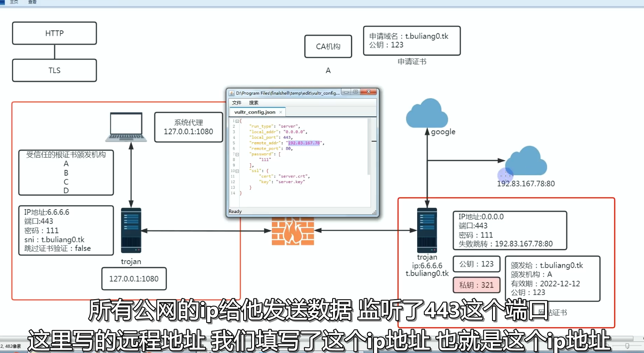Click the 申请证书 label
This screenshot has height=353, width=644.
click(412, 62)
